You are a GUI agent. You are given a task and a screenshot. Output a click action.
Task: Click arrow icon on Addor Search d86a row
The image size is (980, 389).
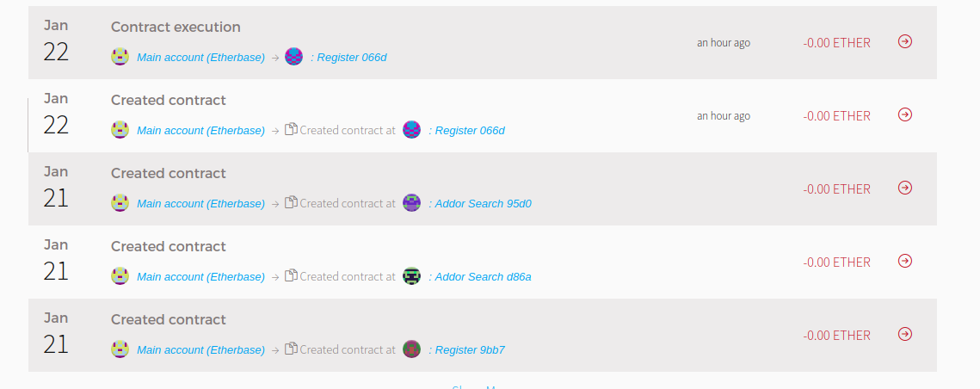coord(905,261)
